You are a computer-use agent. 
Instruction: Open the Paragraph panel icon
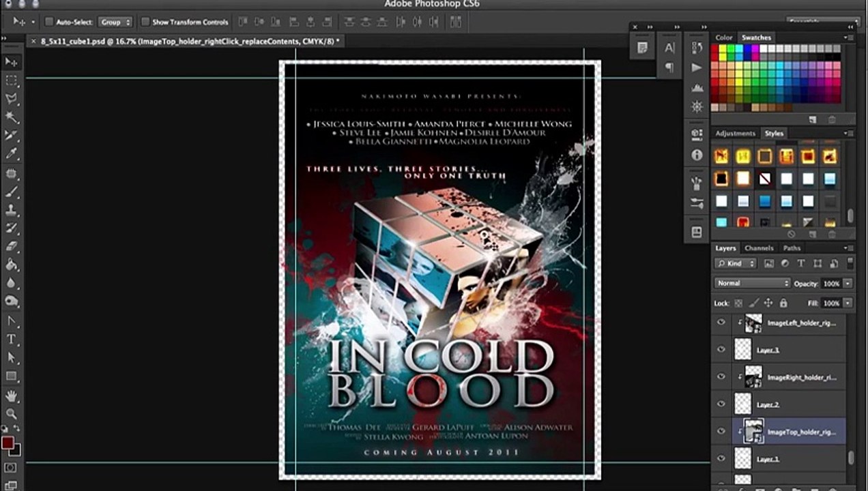[x=669, y=67]
